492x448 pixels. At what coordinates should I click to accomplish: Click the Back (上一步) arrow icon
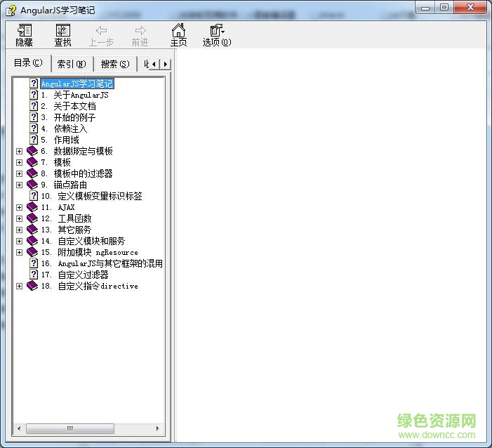(101, 30)
